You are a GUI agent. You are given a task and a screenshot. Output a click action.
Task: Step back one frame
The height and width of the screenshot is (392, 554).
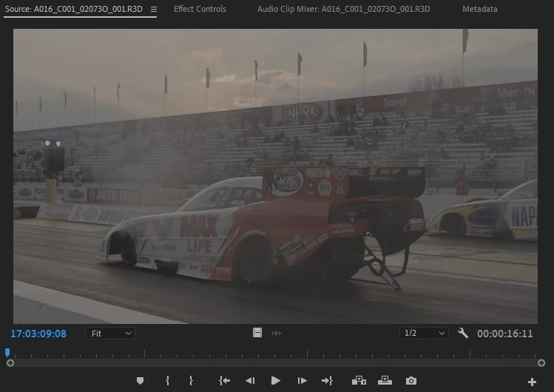[250, 381]
